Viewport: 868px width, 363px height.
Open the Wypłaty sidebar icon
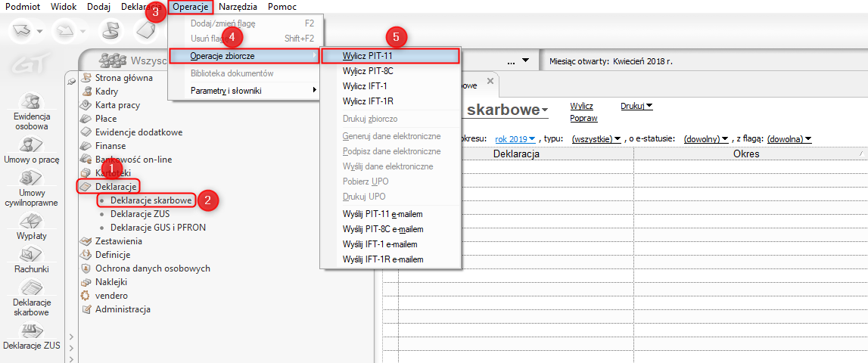(32, 222)
